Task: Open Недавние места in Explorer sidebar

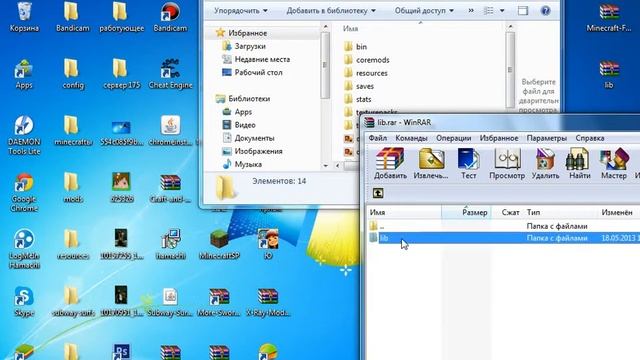Action: pos(262,59)
